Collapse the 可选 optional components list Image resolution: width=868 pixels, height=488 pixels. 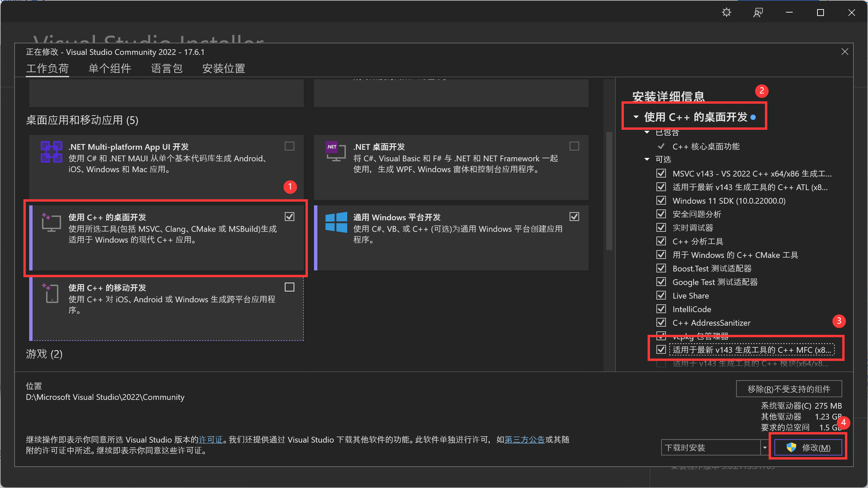point(647,159)
